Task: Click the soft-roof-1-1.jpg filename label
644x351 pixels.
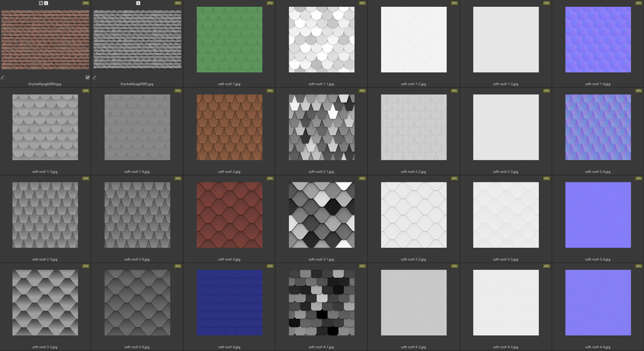Action: (321, 84)
